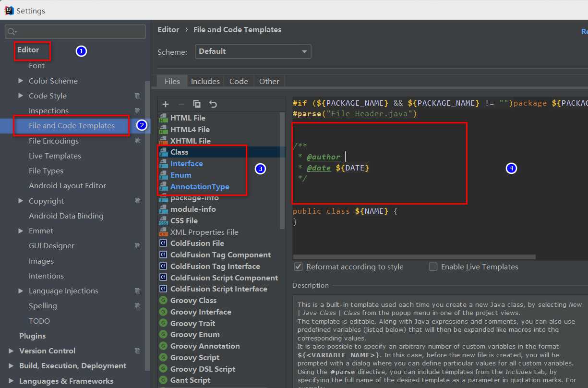Select the AnnotationType template
588x388 pixels.
200,186
